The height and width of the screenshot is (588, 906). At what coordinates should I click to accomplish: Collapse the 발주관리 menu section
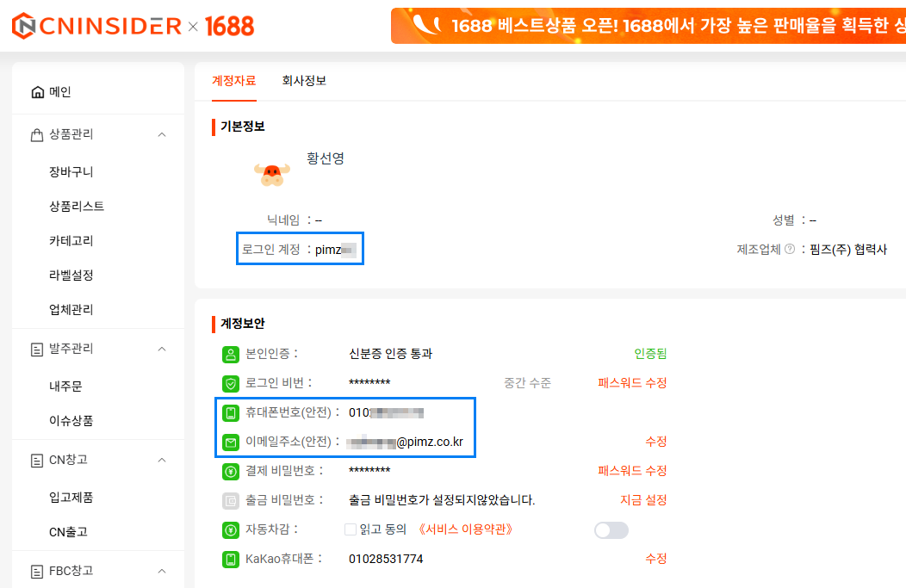click(162, 349)
